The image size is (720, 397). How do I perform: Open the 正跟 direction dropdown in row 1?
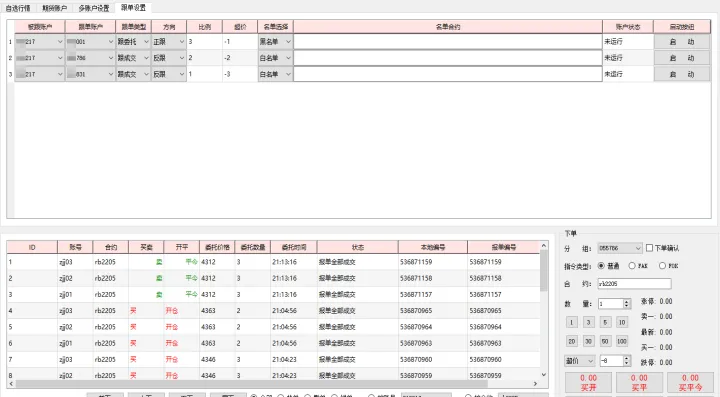click(x=169, y=42)
